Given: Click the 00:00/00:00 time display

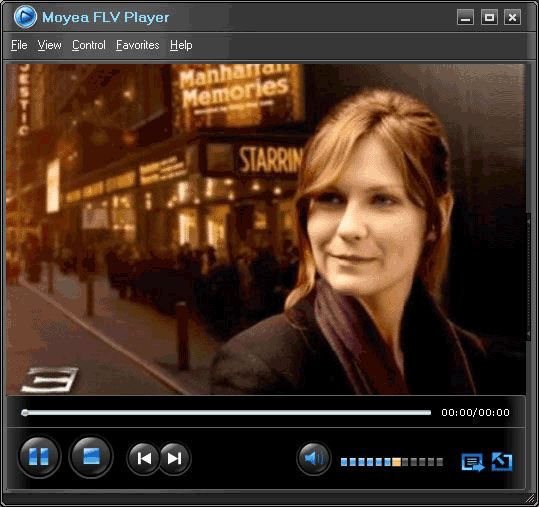Looking at the screenshot, I should (475, 412).
